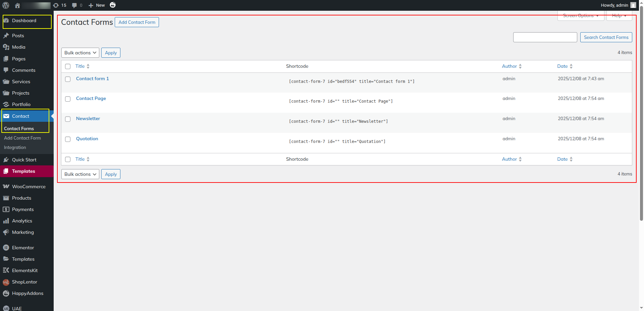Check the box for Contact form 1

coord(68,79)
